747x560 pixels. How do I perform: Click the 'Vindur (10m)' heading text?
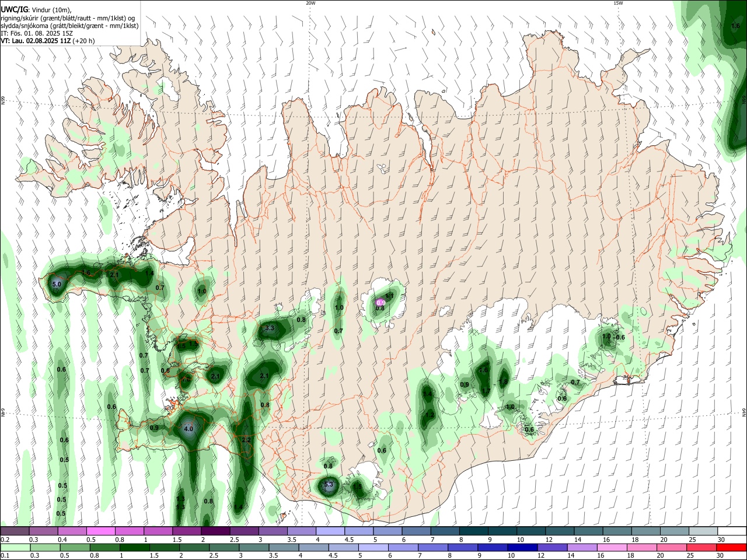[x=50, y=10]
